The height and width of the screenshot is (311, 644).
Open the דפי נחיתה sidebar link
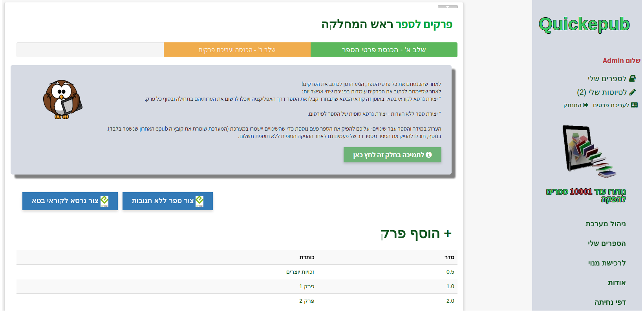pos(610,302)
